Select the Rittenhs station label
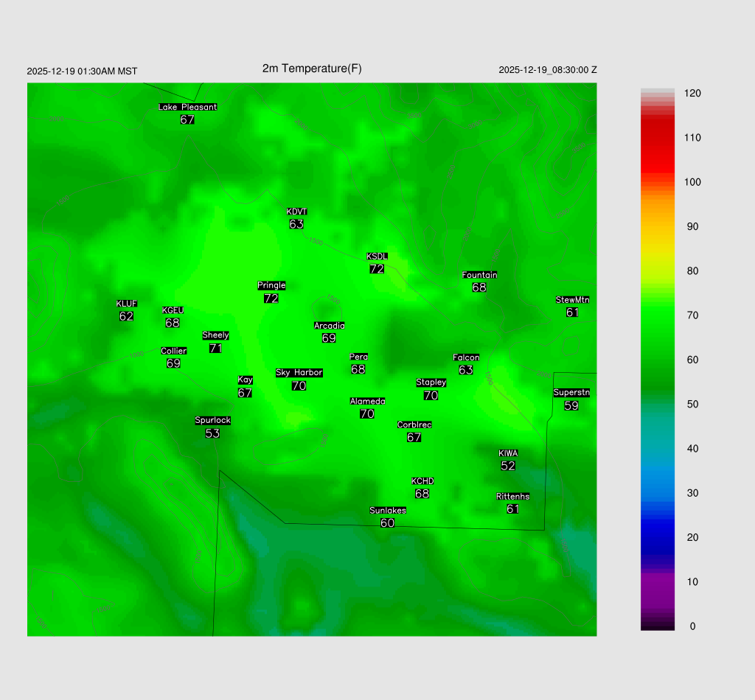755x700 pixels. 512,497
